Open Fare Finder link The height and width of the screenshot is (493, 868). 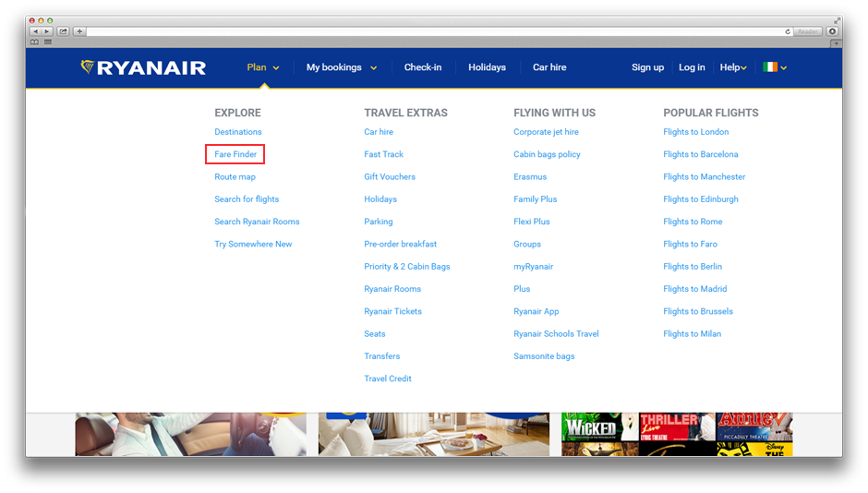(x=235, y=154)
